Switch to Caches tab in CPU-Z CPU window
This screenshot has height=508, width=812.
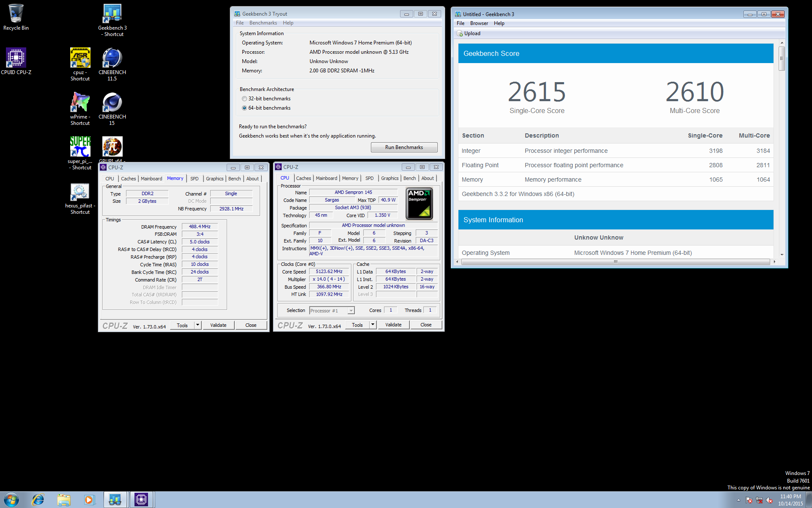point(304,178)
